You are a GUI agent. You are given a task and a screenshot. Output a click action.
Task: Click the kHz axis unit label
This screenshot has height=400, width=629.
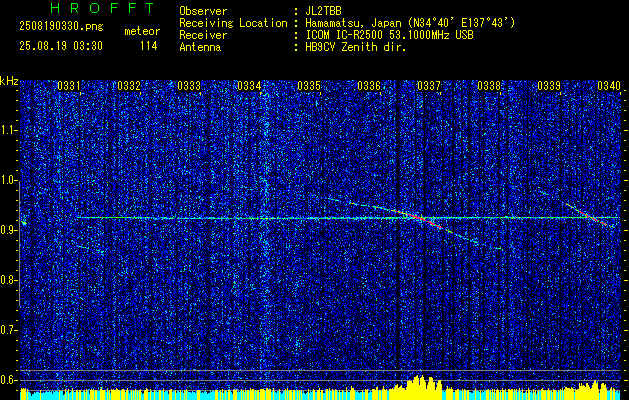(x=9, y=81)
